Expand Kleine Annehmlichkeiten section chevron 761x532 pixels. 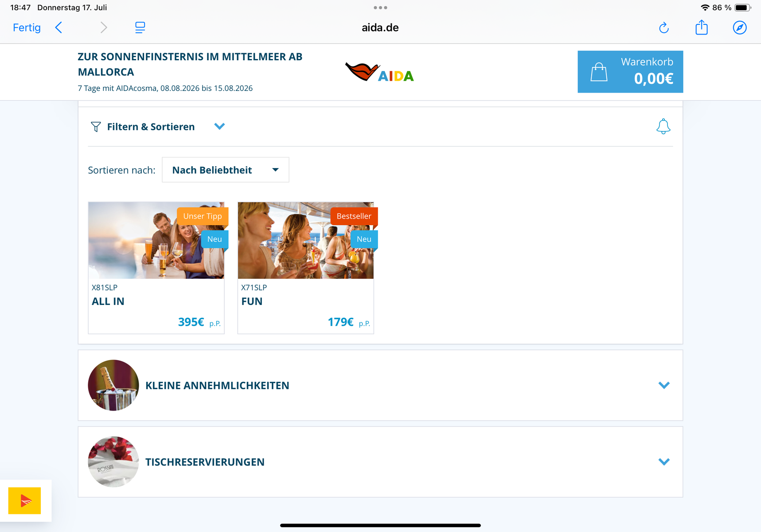click(x=663, y=385)
